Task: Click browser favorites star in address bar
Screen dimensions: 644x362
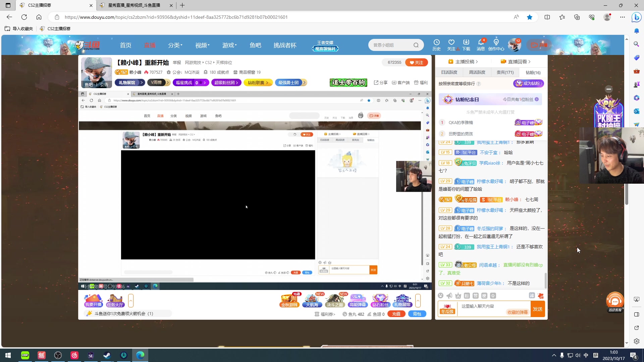Action: [530, 17]
